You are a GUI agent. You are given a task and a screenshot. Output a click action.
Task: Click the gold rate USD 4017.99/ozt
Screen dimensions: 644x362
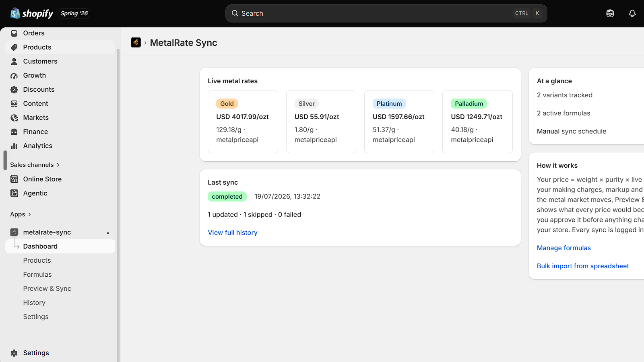click(x=242, y=117)
